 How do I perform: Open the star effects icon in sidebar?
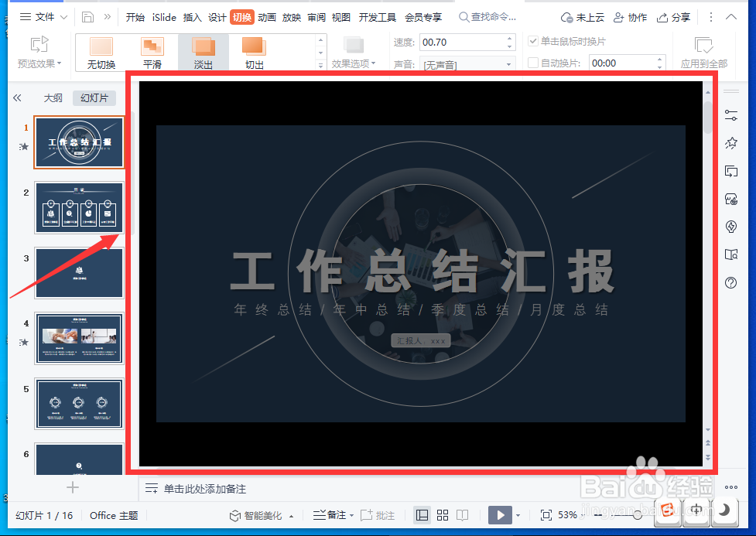[731, 143]
